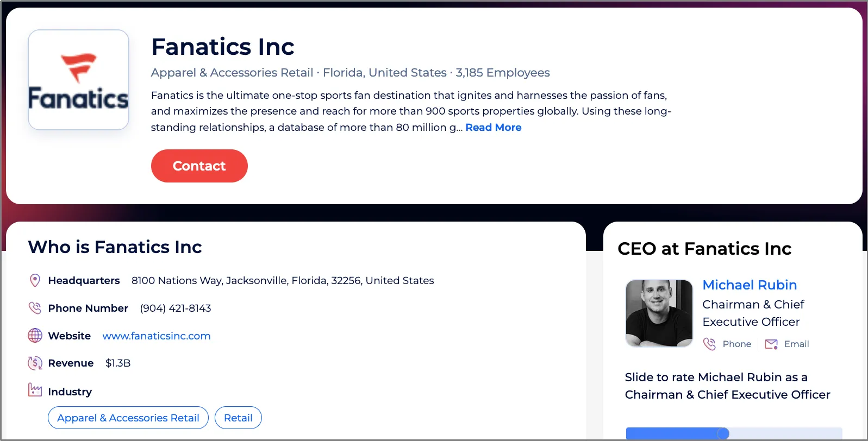Select the Retail industry tag
Viewport: 868px width, 441px height.
point(238,418)
